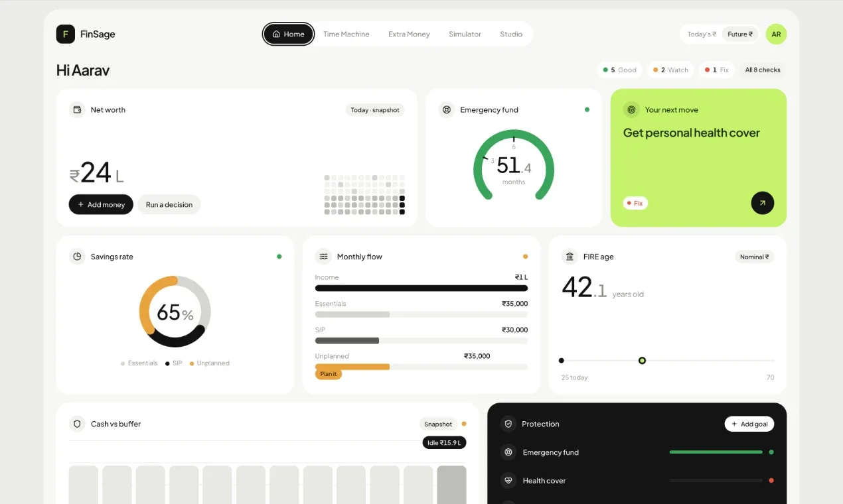Click Get personal health cover heading
The height and width of the screenshot is (504, 843).
tap(691, 133)
